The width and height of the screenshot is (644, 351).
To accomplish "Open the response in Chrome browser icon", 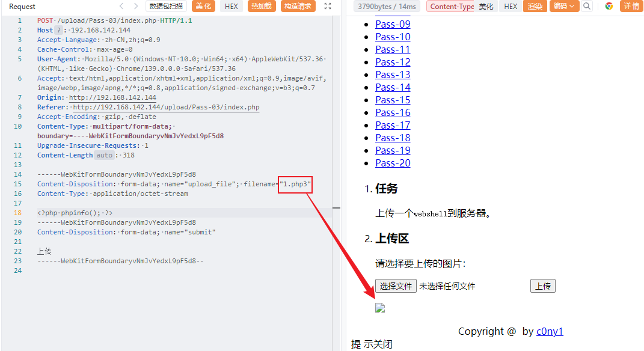I will 609,6.
